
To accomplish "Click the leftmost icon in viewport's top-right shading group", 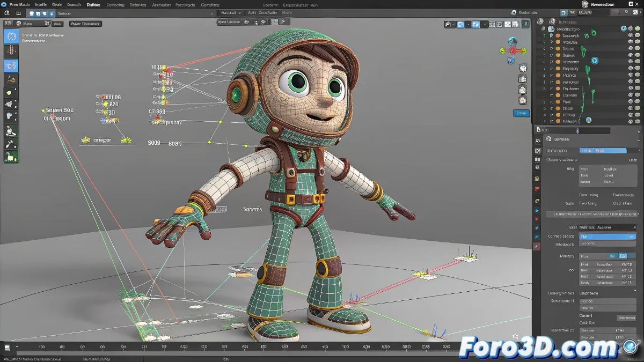I will 449,24.
